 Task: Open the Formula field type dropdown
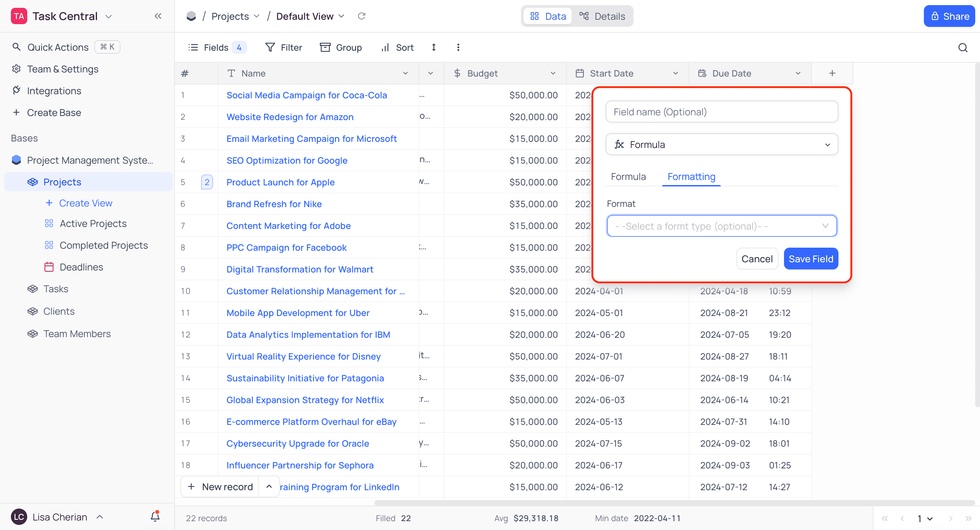721,145
